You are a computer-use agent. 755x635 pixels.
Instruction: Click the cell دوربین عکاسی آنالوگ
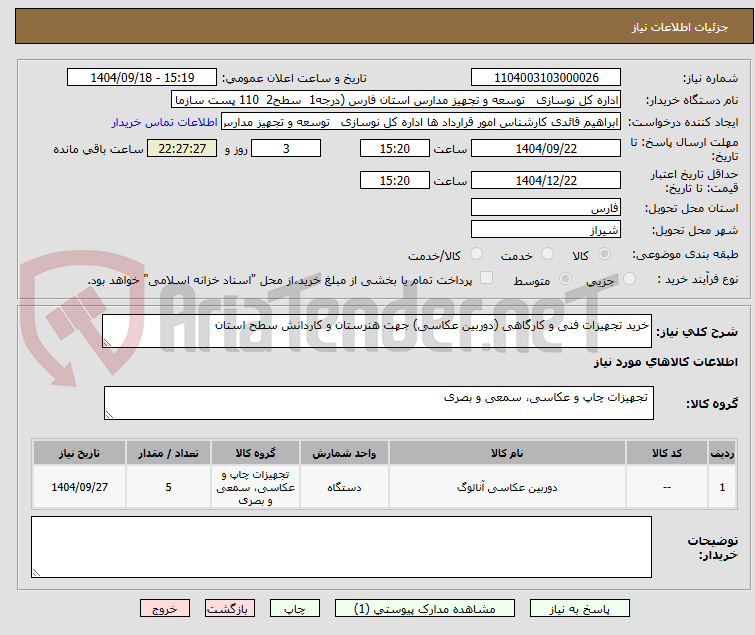(x=507, y=487)
